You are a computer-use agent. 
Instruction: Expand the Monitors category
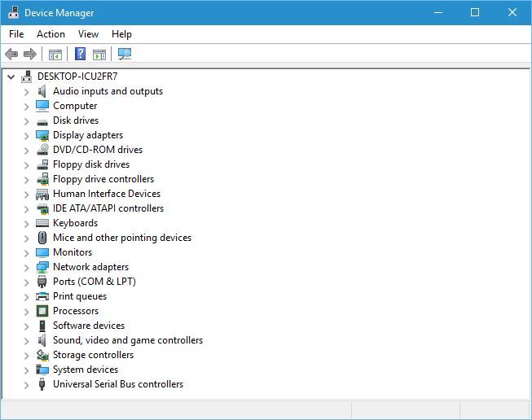[26, 253]
